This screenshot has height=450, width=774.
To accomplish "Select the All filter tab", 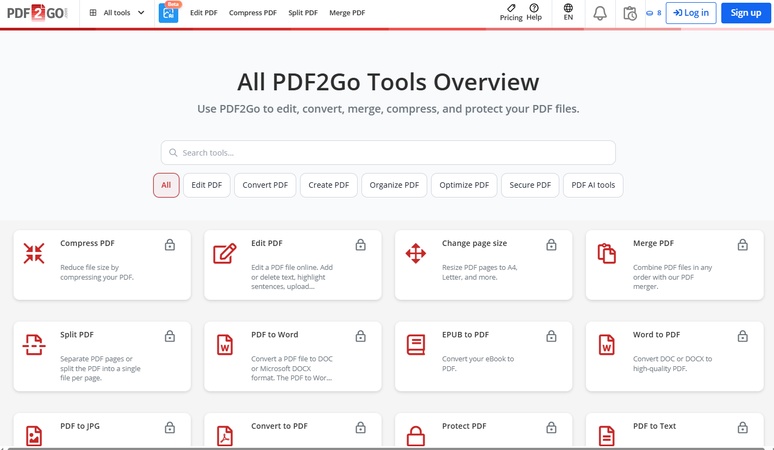I will coord(166,185).
